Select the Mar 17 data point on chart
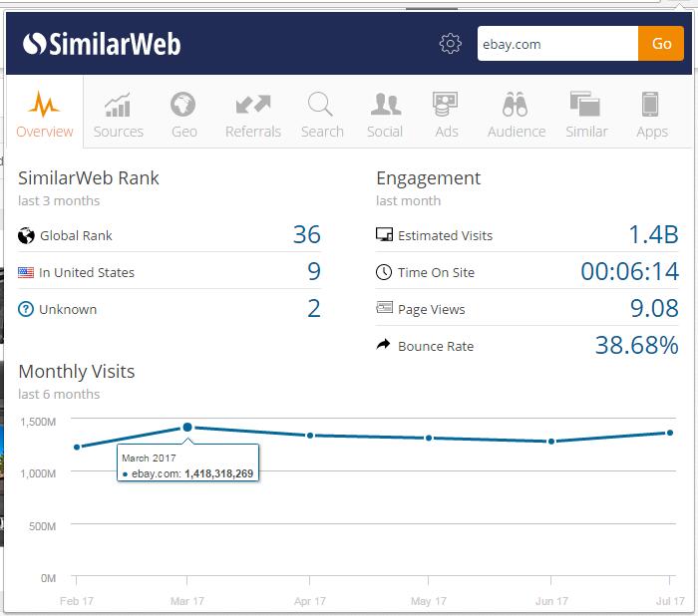This screenshot has width=698, height=616. click(x=187, y=427)
